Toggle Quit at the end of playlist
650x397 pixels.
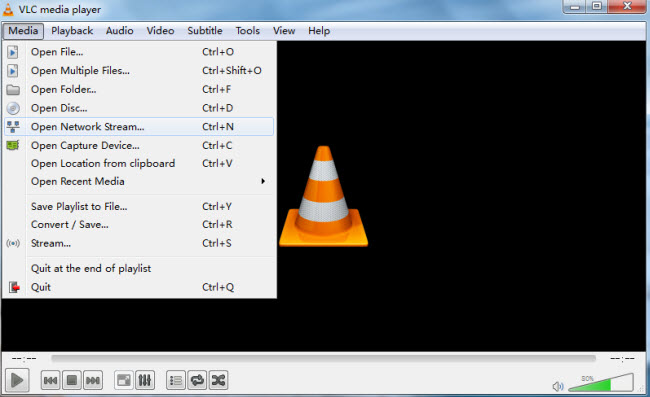(139, 269)
